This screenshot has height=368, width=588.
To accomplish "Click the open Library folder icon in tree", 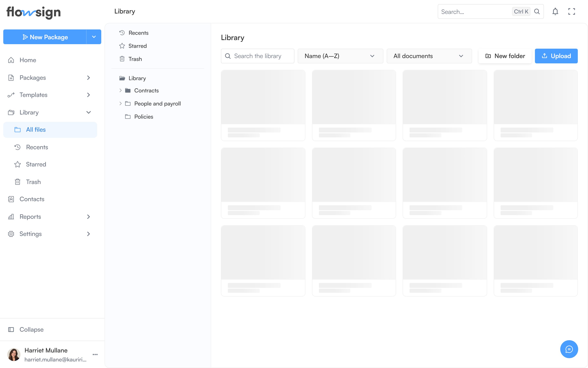I will pyautogui.click(x=122, y=78).
